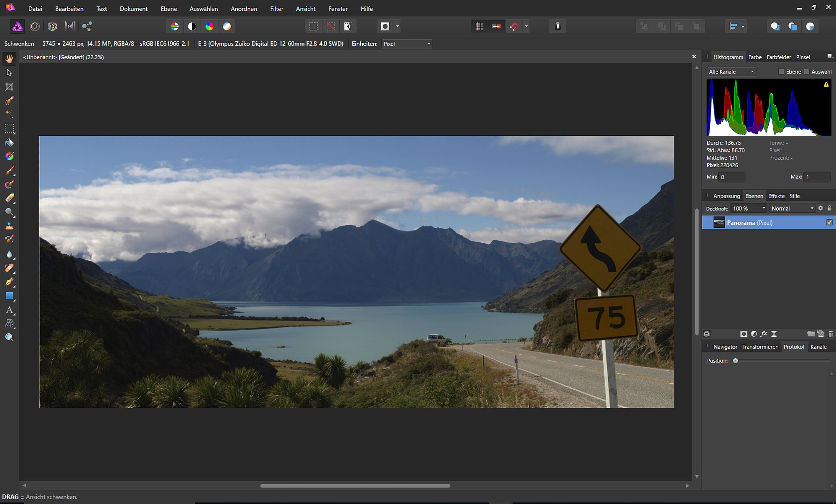836x504 pixels.
Task: Click the histogram Max input field
Action: click(x=817, y=177)
